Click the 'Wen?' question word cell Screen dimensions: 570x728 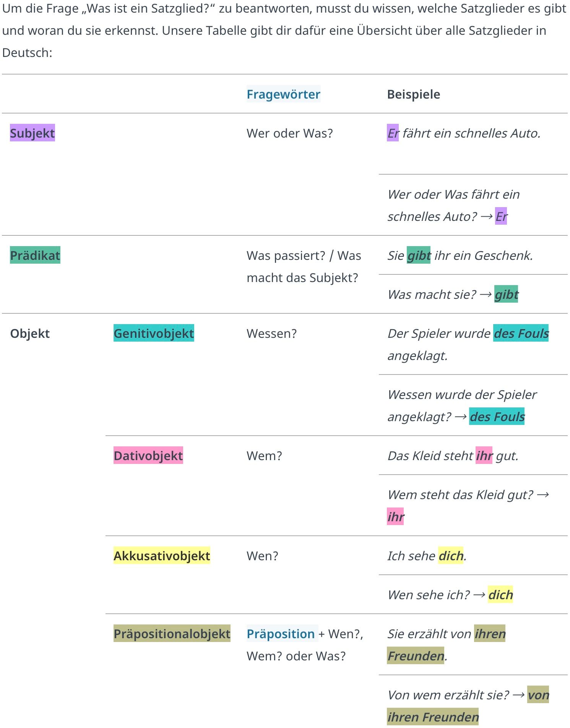click(x=262, y=556)
